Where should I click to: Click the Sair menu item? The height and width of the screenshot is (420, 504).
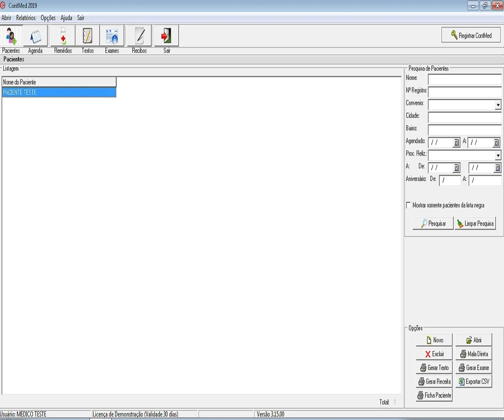81,18
